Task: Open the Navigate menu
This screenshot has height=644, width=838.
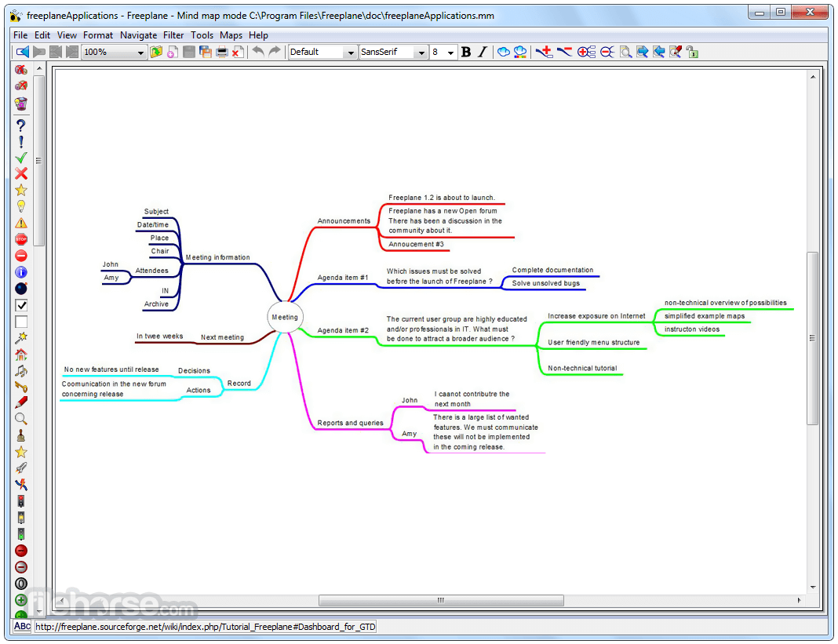Action: pyautogui.click(x=138, y=35)
